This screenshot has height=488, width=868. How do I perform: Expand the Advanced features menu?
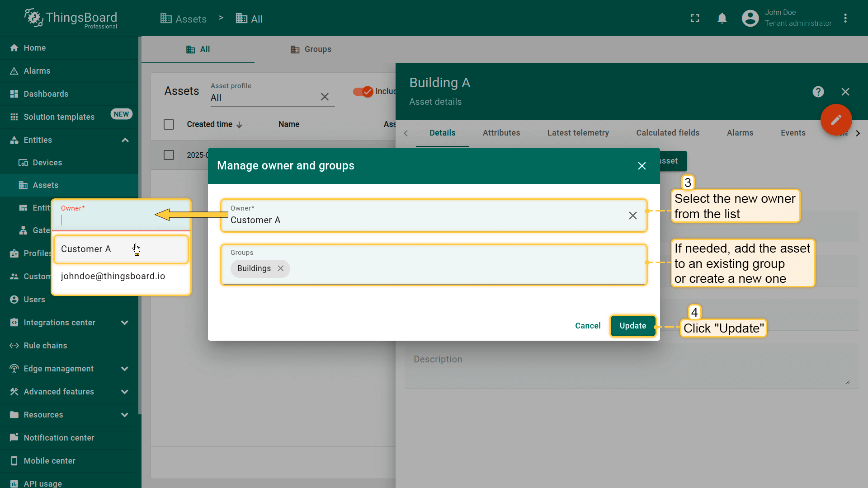pyautogui.click(x=125, y=392)
